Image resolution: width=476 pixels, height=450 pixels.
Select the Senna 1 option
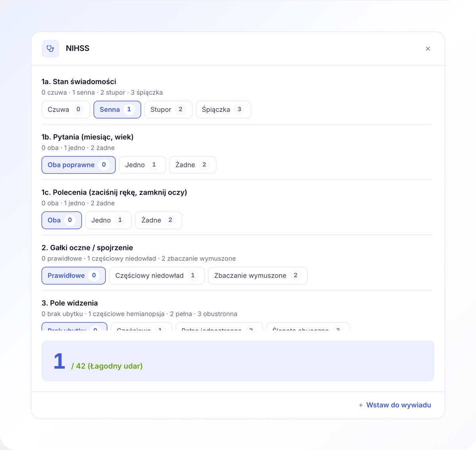click(x=117, y=110)
